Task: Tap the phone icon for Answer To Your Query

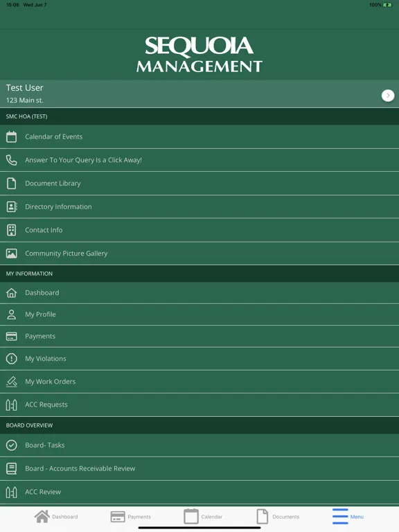Action: point(11,160)
